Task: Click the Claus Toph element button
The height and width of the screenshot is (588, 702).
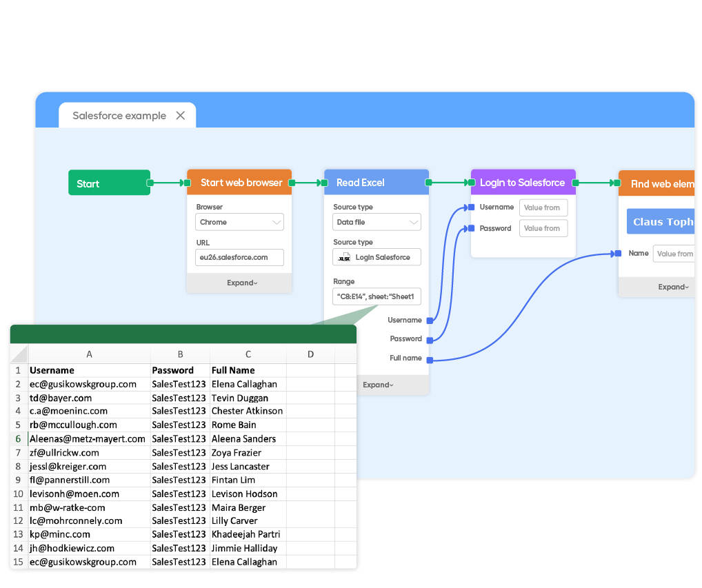Action: click(x=662, y=221)
